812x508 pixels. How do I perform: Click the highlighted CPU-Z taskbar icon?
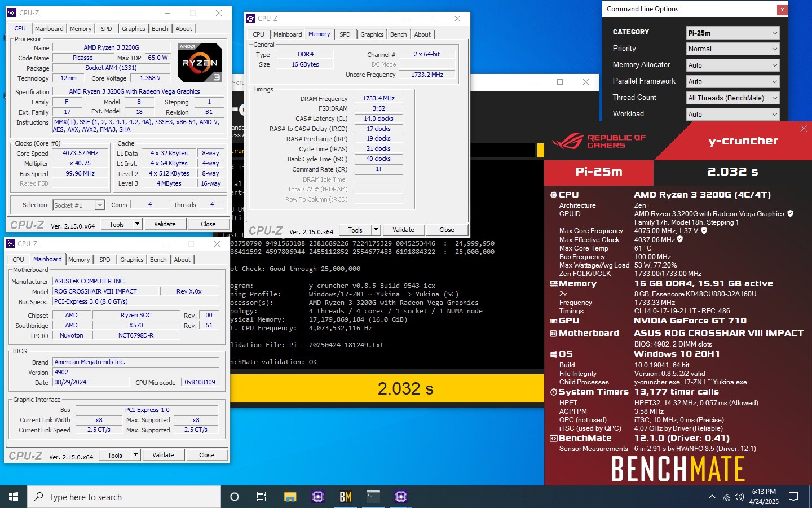click(x=401, y=497)
